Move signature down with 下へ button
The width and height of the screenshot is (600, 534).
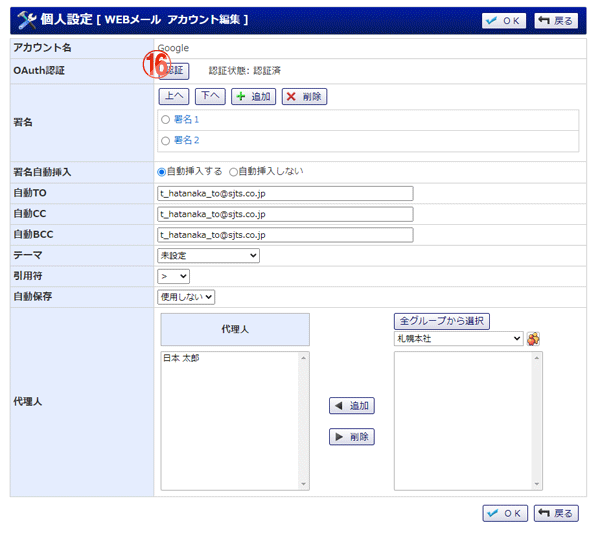coord(210,96)
